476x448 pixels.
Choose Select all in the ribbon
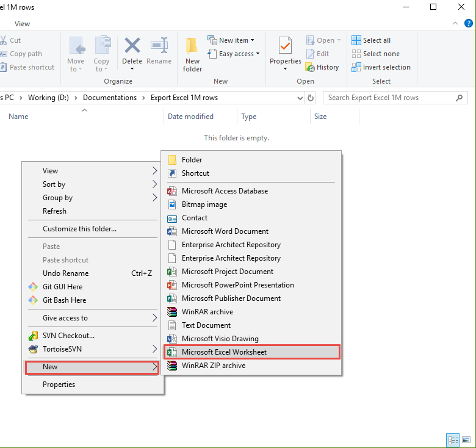tap(371, 40)
